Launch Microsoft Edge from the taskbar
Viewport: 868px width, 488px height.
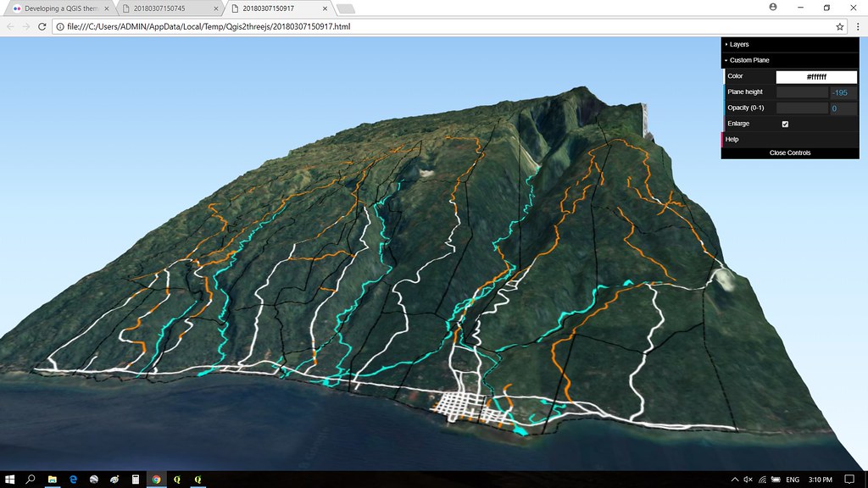coord(73,480)
